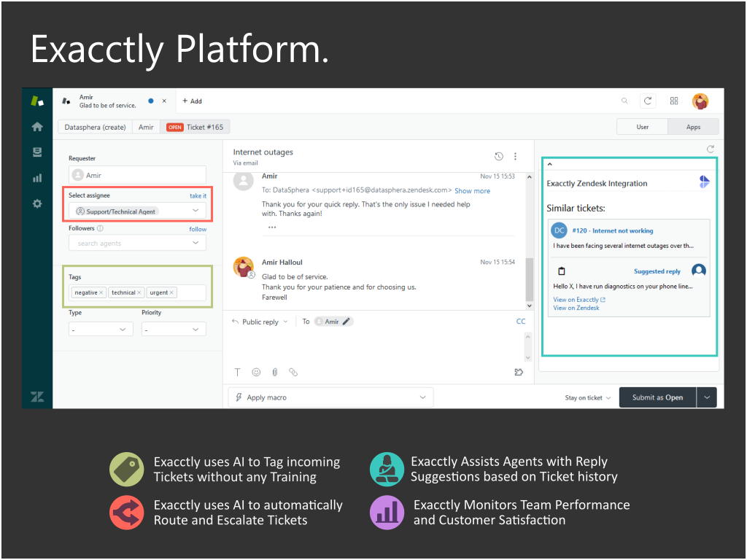
Task: Remove the negative tag
Action: tap(101, 292)
